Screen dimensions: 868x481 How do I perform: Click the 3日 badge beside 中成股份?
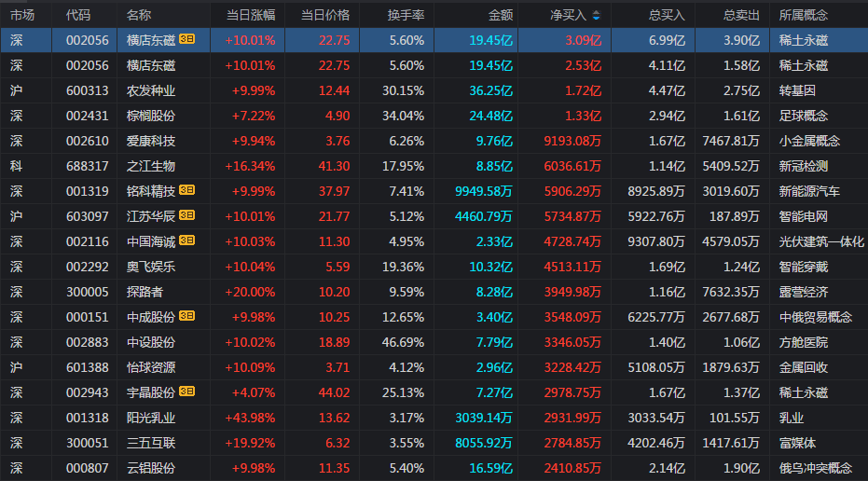pyautogui.click(x=186, y=315)
